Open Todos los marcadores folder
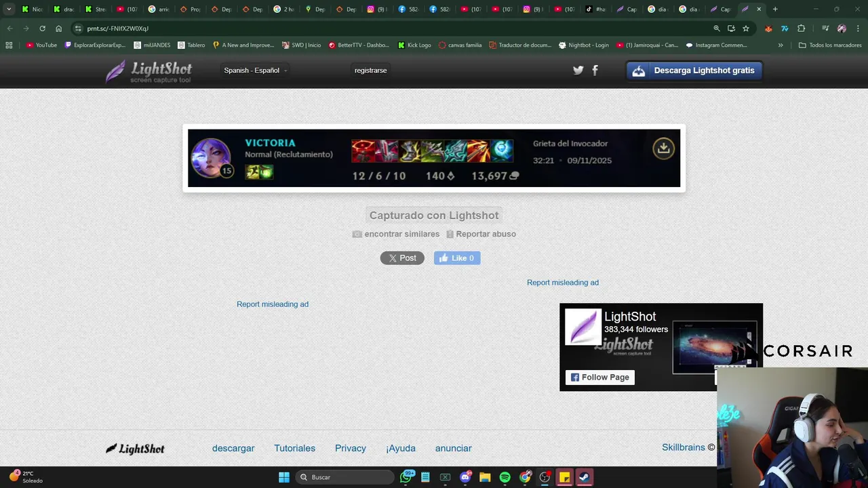868x488 pixels. [830, 45]
